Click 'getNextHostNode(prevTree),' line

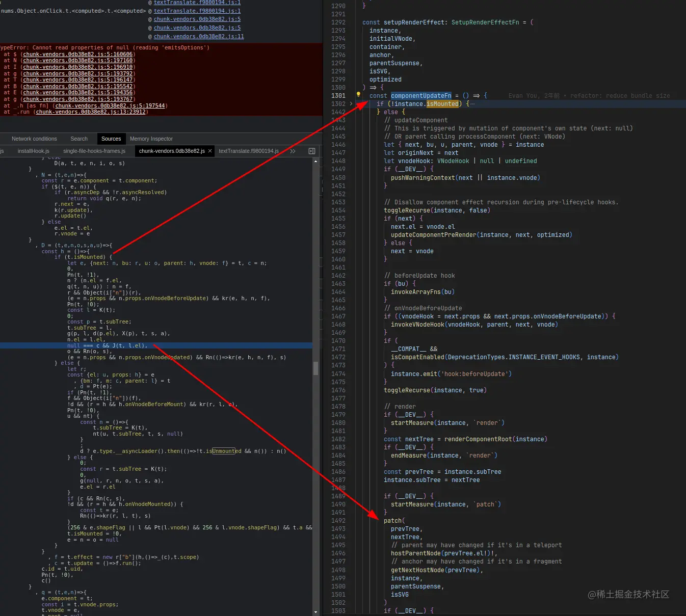[x=437, y=570]
